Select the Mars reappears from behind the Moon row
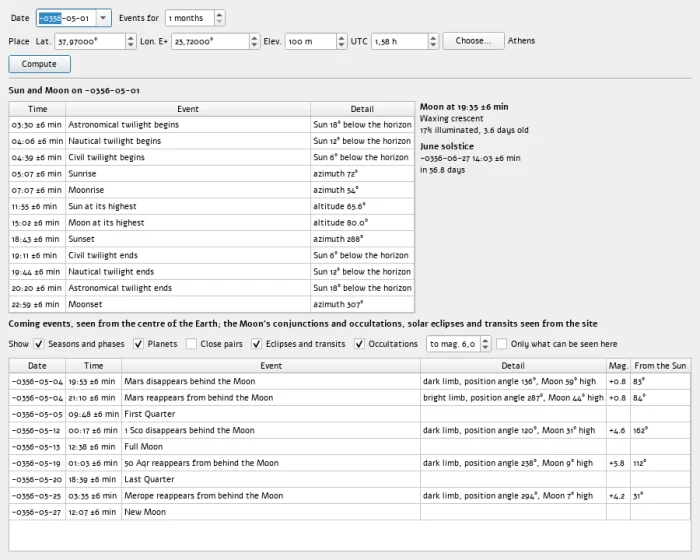The image size is (700, 560). tap(350, 398)
